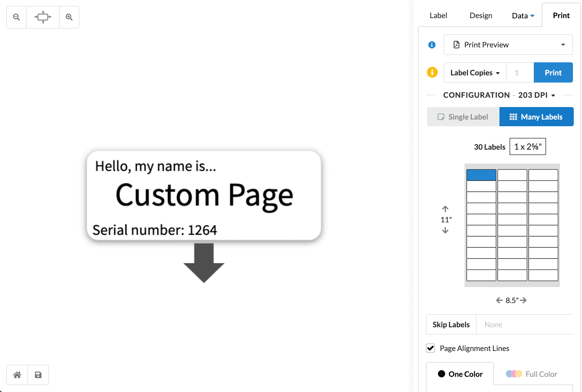The image size is (582, 392).
Task: Open the 203 DPI configuration dropdown
Action: click(x=537, y=95)
